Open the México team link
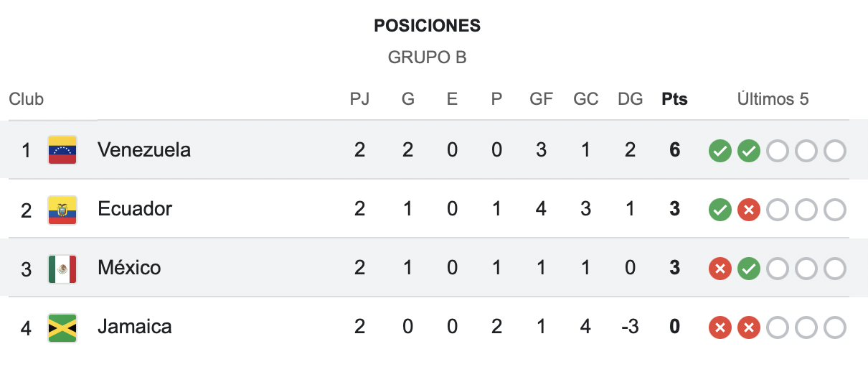The height and width of the screenshot is (372, 868). 129,268
